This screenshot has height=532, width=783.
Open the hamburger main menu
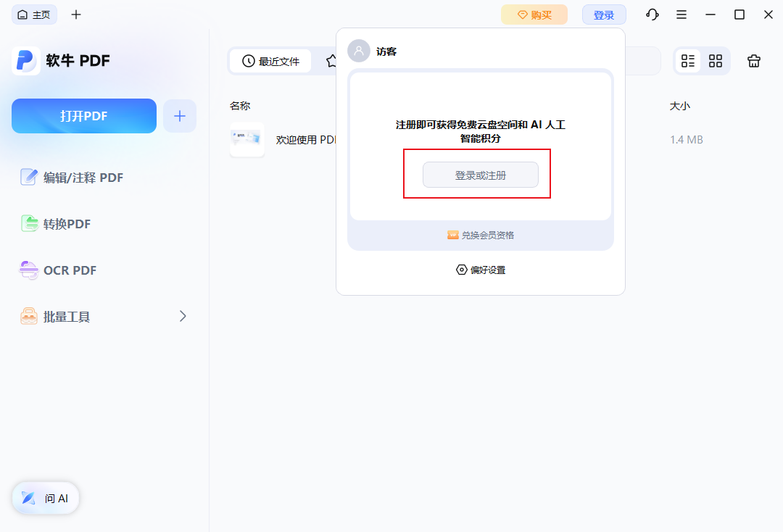pos(681,14)
